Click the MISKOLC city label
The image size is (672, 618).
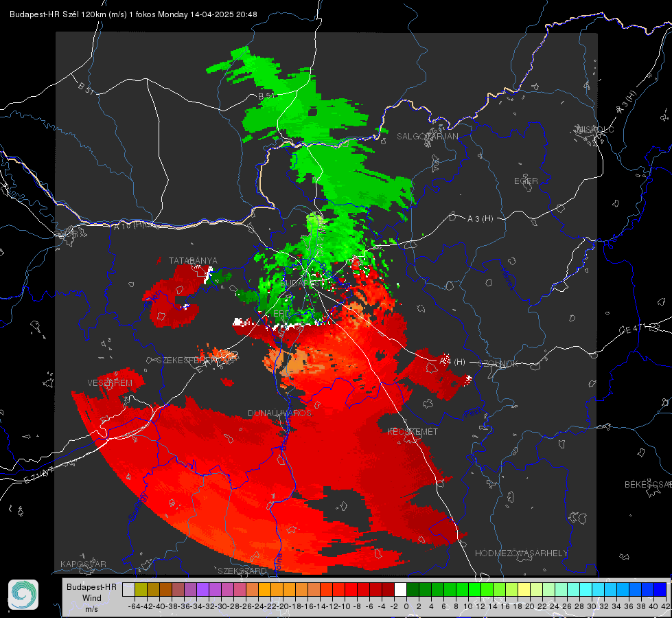click(596, 129)
